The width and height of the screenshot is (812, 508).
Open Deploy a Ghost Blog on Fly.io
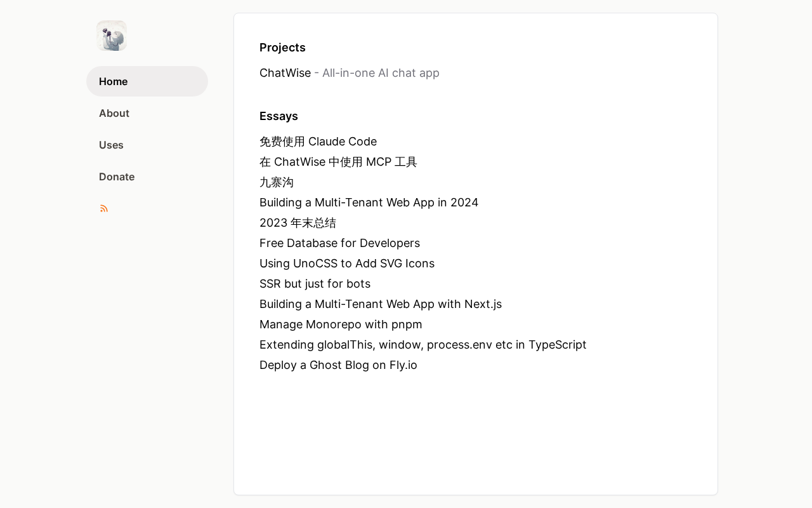338,365
